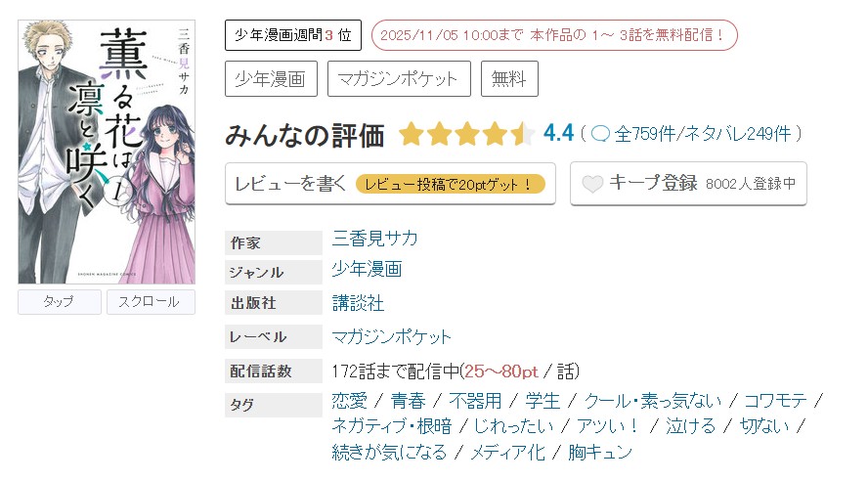Click the 無料 tag button
The image size is (868, 481).
coord(509,79)
